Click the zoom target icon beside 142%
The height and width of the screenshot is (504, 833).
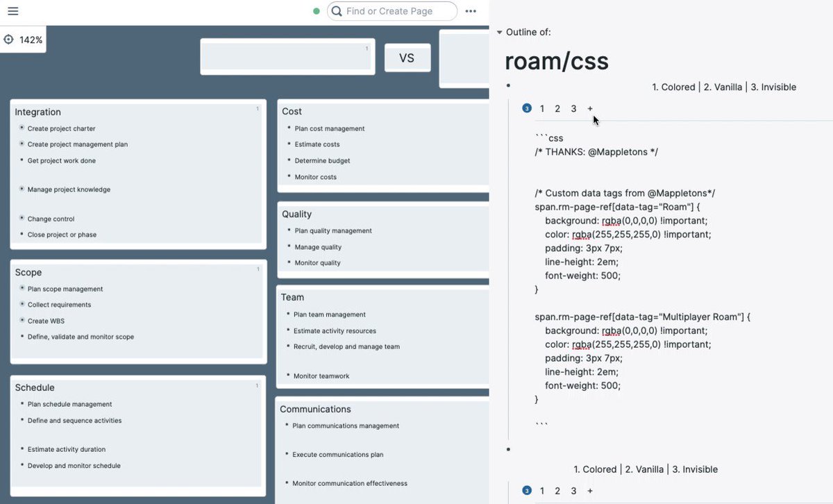8,40
